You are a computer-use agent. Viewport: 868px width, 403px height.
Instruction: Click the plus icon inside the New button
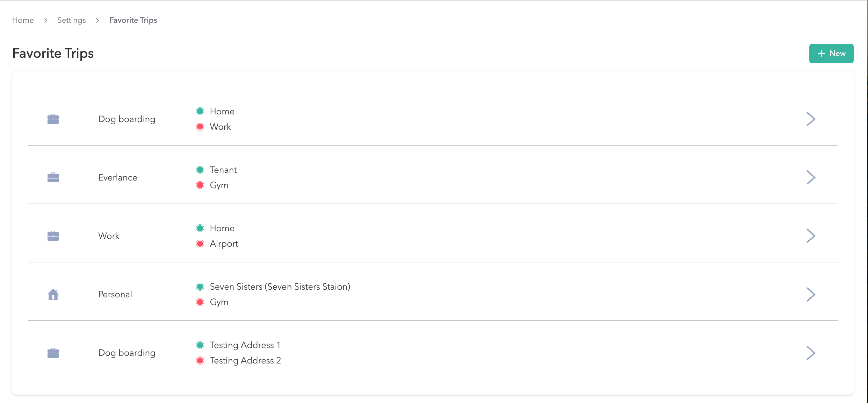coord(821,53)
